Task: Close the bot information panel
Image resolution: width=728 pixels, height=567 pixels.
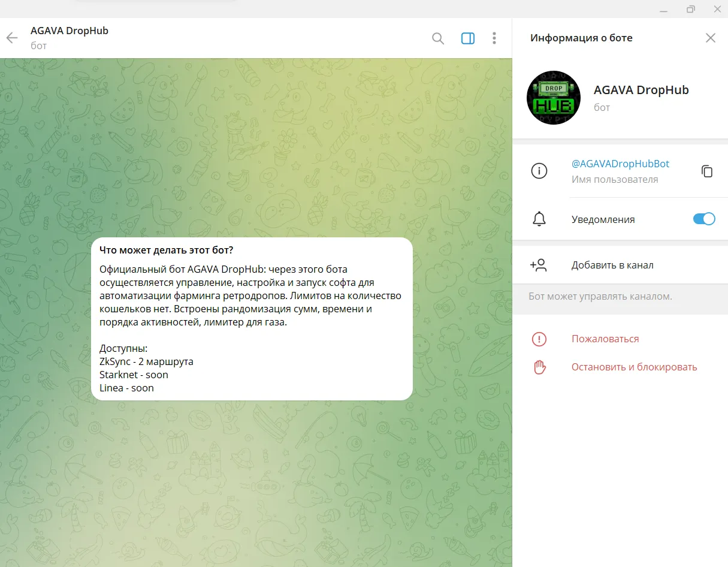Action: 711,38
